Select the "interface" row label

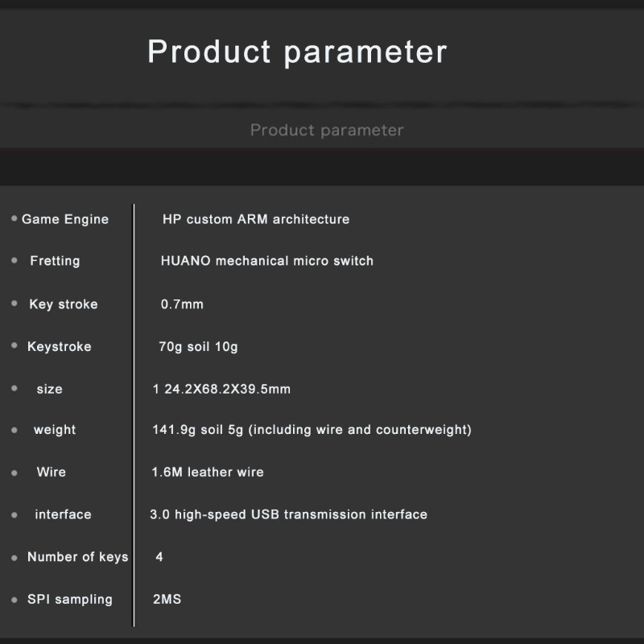click(x=63, y=514)
